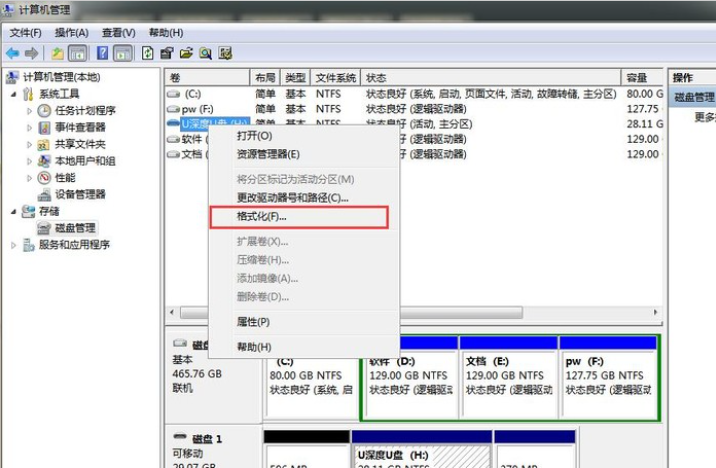Select the 文档 (E:) partition block
Screen dimensions: 716x468
pyautogui.click(x=509, y=377)
